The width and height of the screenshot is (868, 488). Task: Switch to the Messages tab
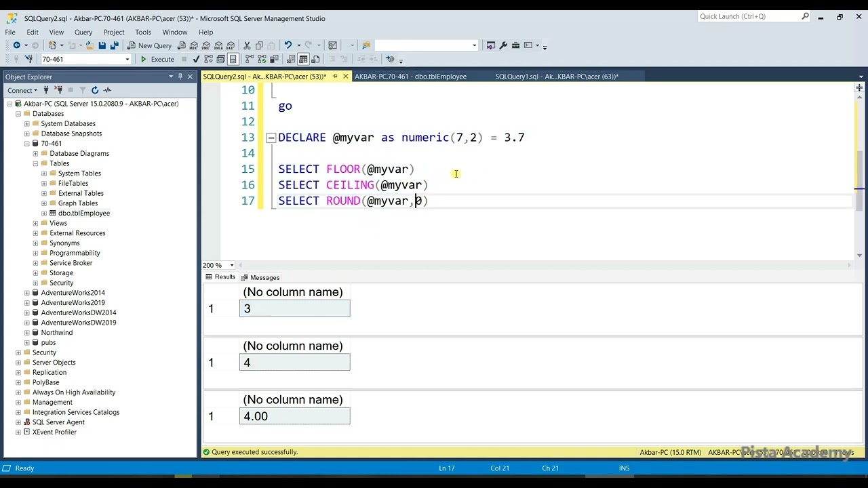coord(260,277)
